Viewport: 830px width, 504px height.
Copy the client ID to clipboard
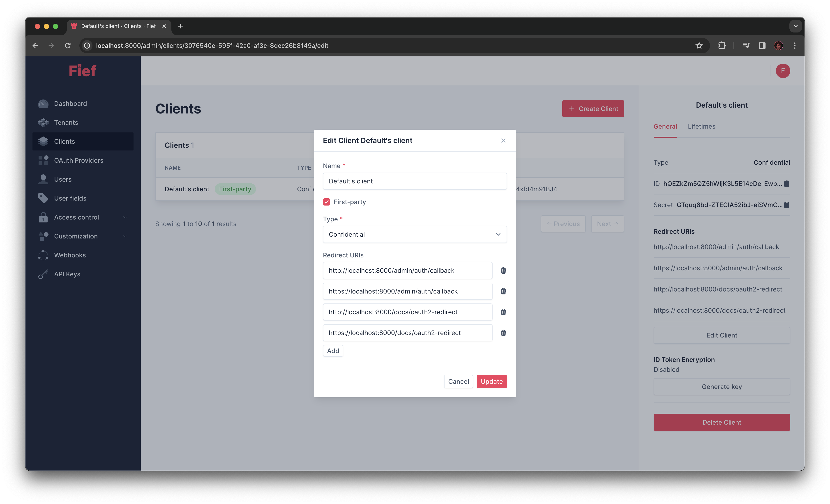786,184
